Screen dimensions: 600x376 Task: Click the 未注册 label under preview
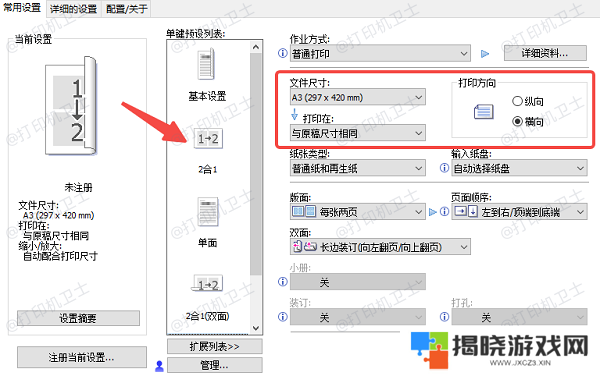click(x=78, y=187)
